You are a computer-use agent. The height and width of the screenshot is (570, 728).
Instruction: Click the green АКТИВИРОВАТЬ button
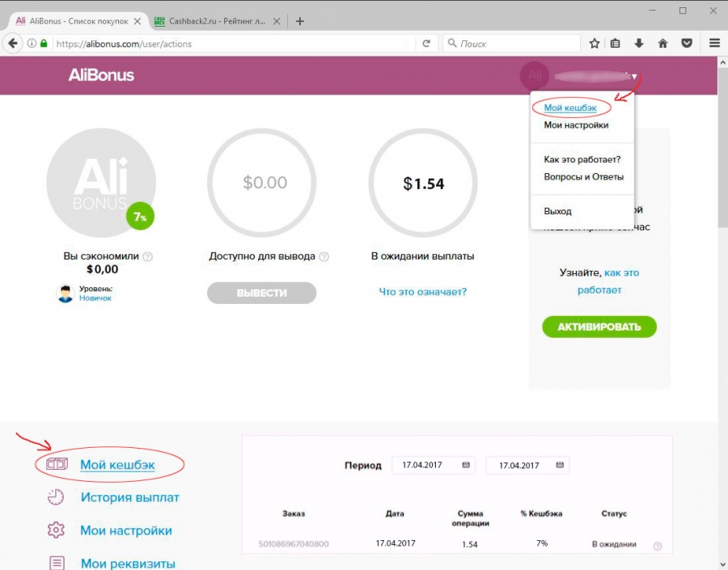tap(599, 327)
